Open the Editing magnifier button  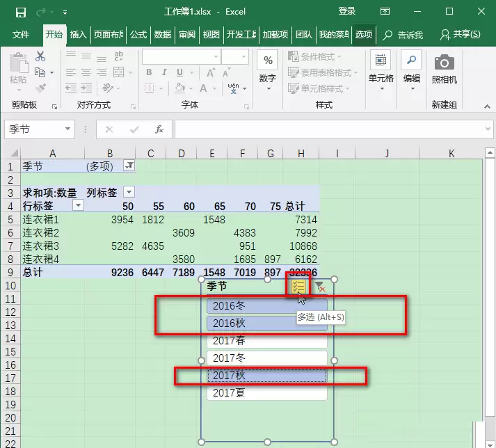click(411, 60)
